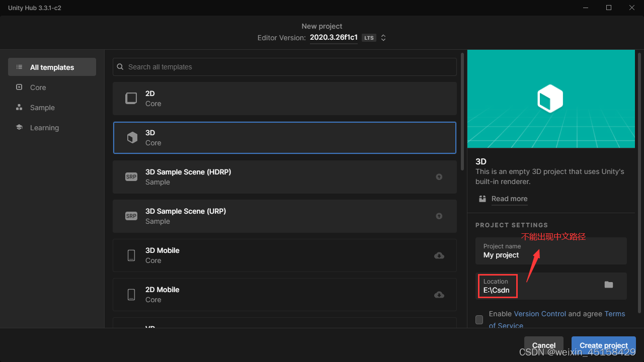This screenshot has width=644, height=362.
Task: Select the 2D Mobile template
Action: pos(285,295)
